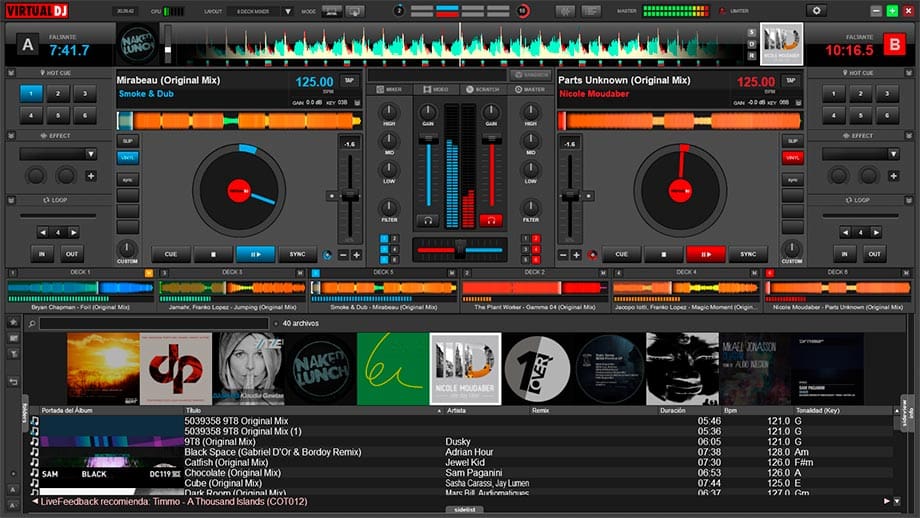Click the red play/pause button on right deck
The image size is (920, 518).
click(706, 254)
